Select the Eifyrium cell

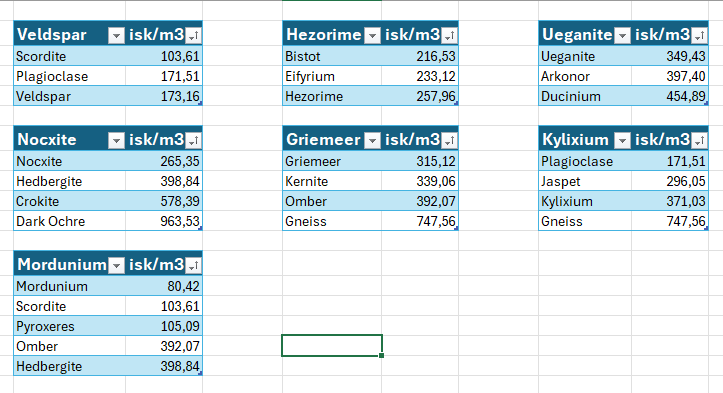click(x=332, y=76)
